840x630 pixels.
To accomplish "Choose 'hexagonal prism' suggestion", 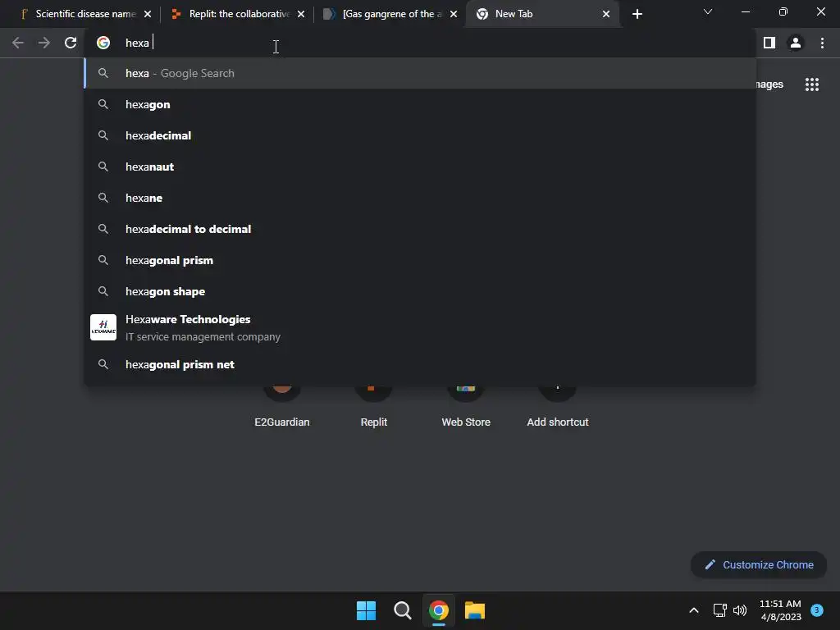I will [x=419, y=260].
